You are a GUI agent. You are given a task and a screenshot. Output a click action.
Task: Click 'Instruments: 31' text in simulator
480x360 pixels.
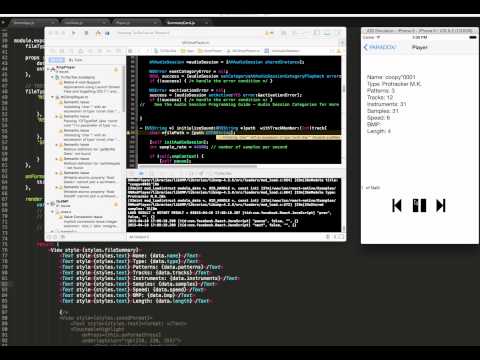click(x=387, y=104)
